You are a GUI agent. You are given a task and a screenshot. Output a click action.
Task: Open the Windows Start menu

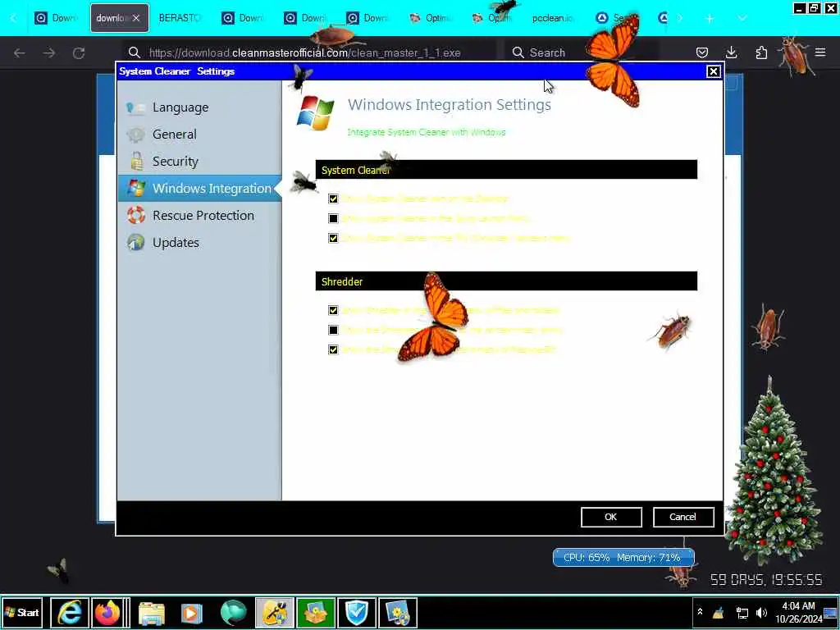tap(22, 612)
